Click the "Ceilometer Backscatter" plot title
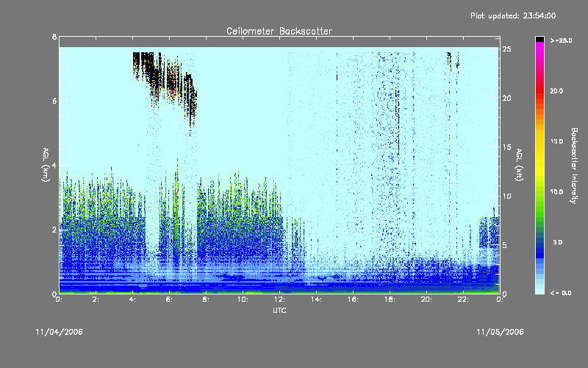588x368 pixels. (279, 31)
